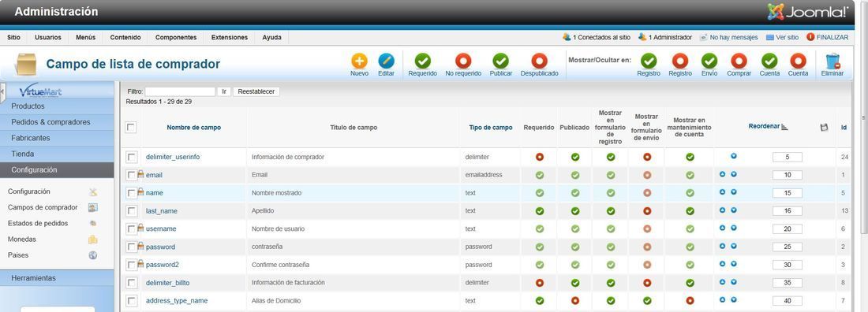Click the Nuevo toolbar icon
Image resolution: width=868 pixels, height=312 pixels.
tap(359, 61)
